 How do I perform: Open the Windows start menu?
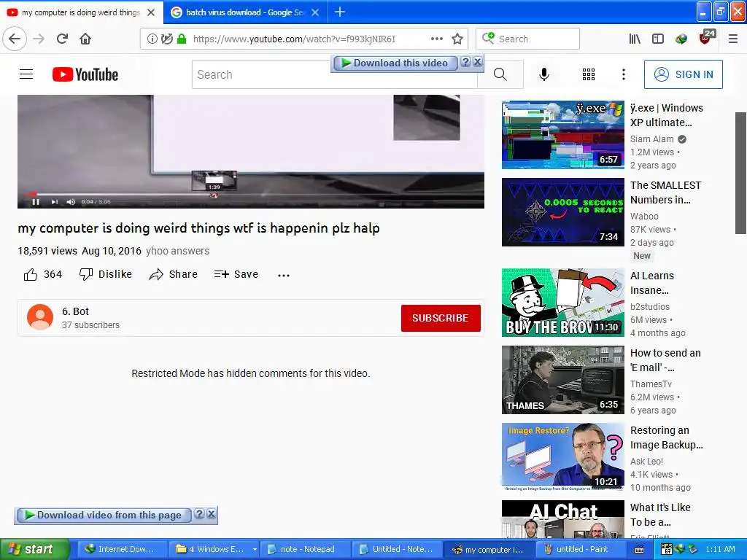[x=34, y=549]
